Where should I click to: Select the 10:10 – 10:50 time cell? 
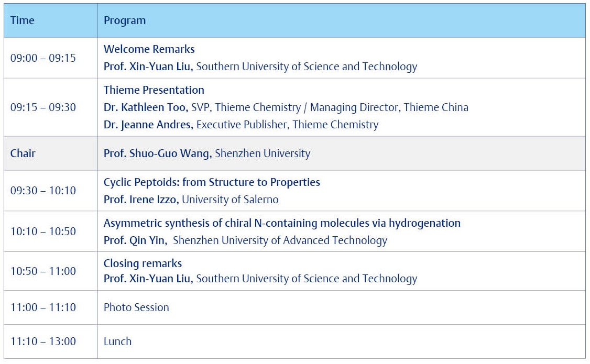coord(43,231)
